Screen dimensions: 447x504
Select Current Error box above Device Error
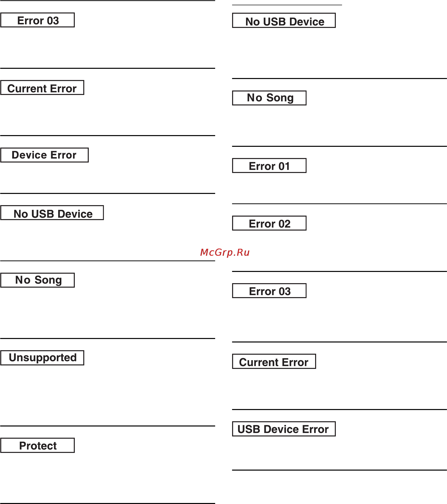(42, 87)
